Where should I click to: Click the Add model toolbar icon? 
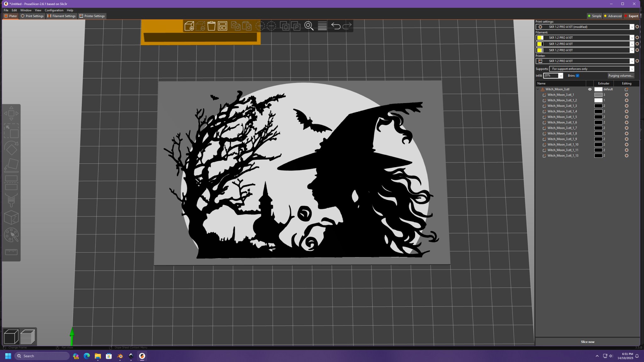click(x=189, y=26)
